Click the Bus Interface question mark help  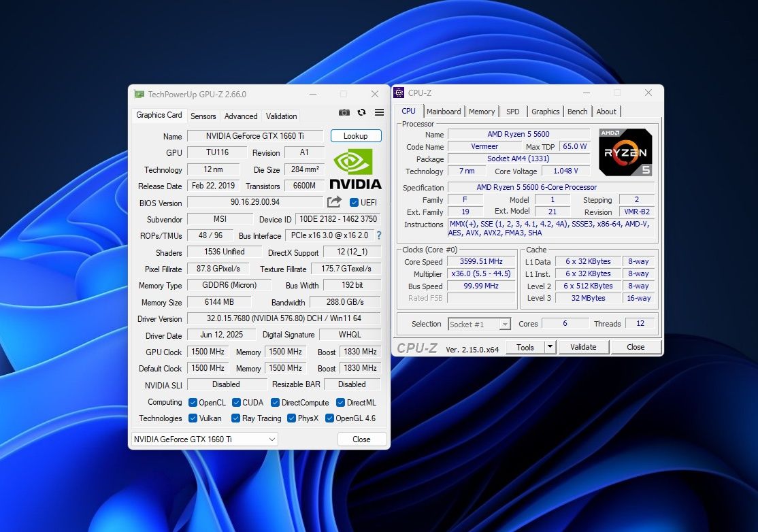tap(379, 235)
